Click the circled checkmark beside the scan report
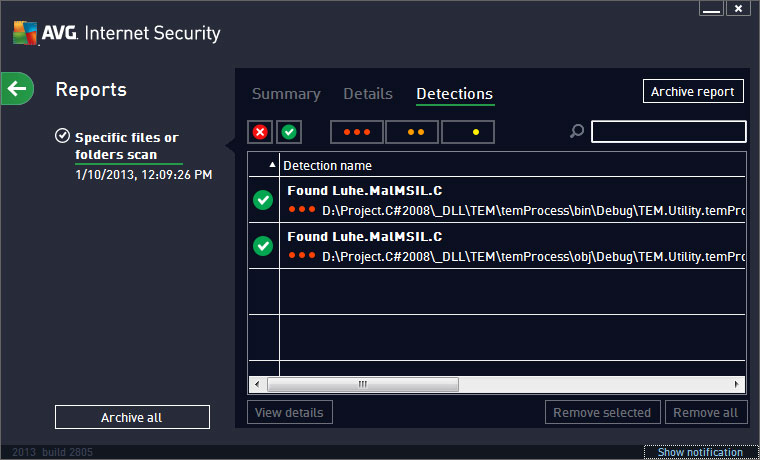Viewport: 760px width, 460px height. pos(62,136)
